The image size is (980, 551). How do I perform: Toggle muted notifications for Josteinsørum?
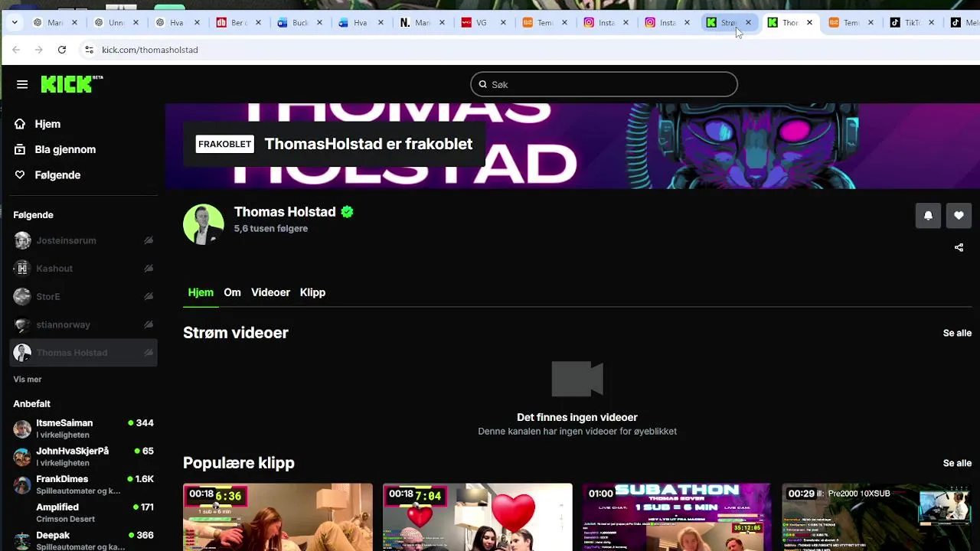[x=149, y=240]
